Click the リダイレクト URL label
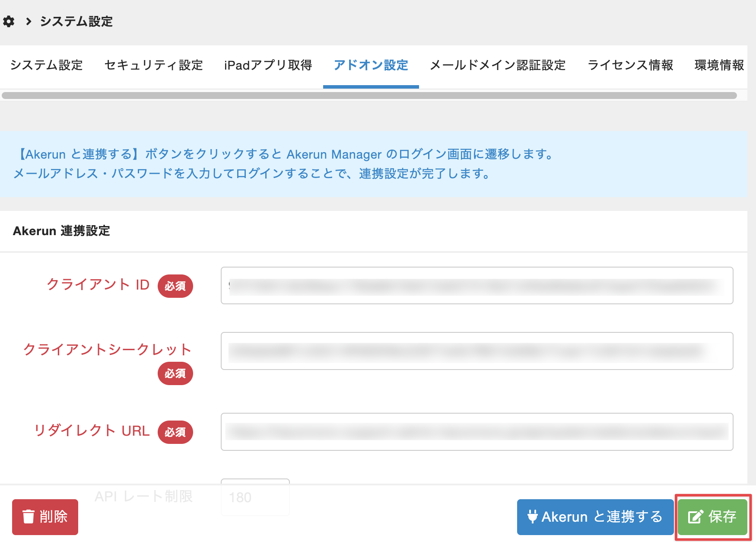 click(92, 431)
